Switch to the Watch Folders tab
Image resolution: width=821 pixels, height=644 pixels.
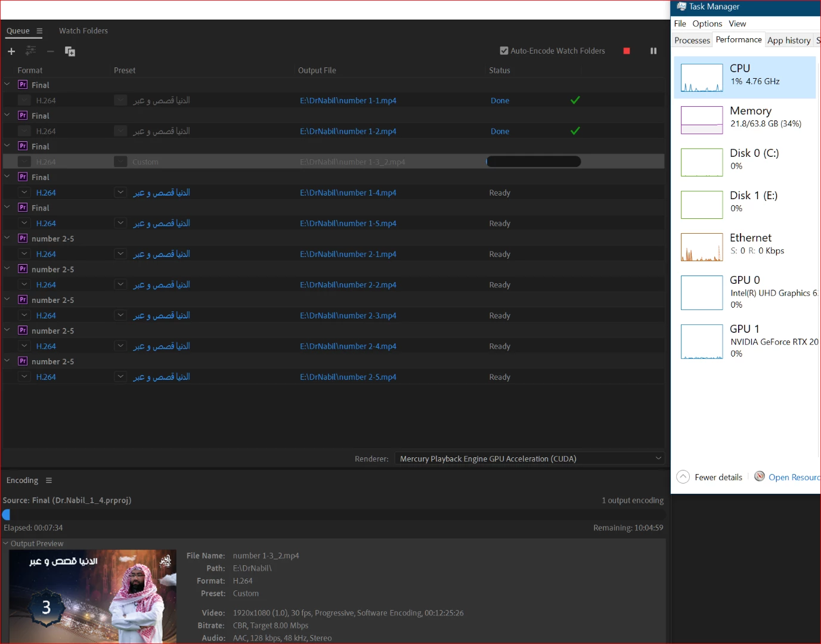83,31
